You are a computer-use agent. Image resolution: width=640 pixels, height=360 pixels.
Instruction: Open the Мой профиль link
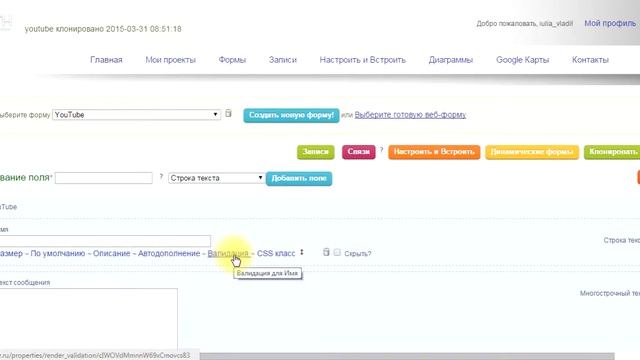tap(610, 23)
